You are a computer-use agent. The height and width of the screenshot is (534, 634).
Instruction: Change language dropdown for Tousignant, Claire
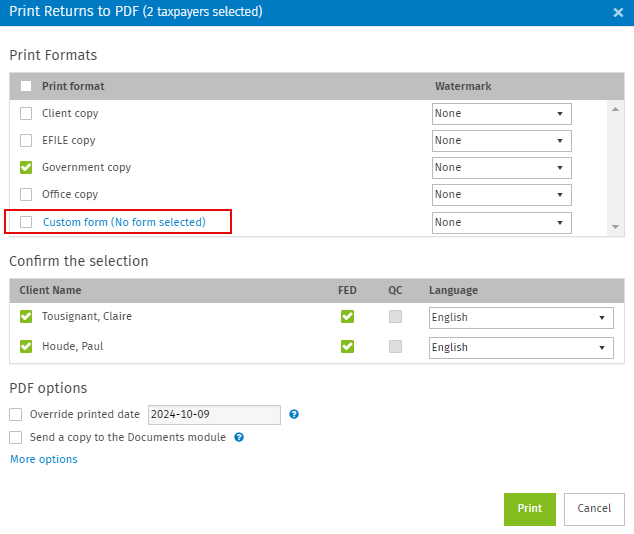pos(521,318)
